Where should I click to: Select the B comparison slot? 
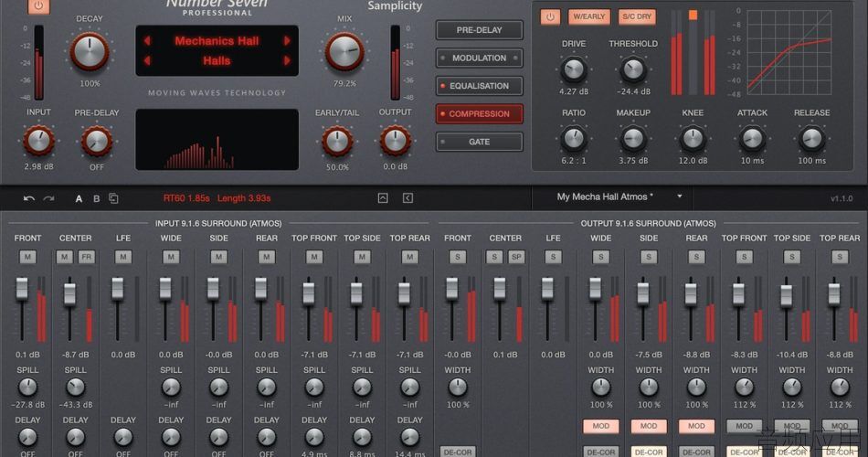tap(96, 198)
